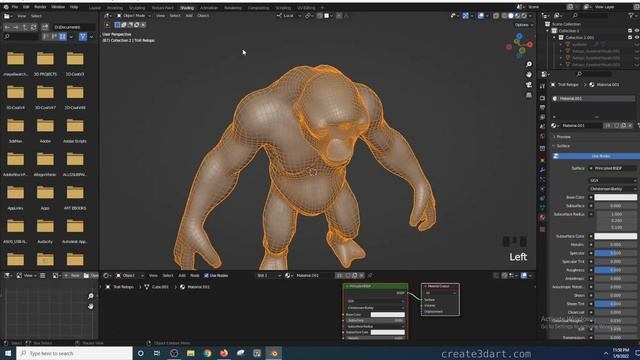Open the outliner filter funnel
The image size is (640, 360).
[631, 16]
